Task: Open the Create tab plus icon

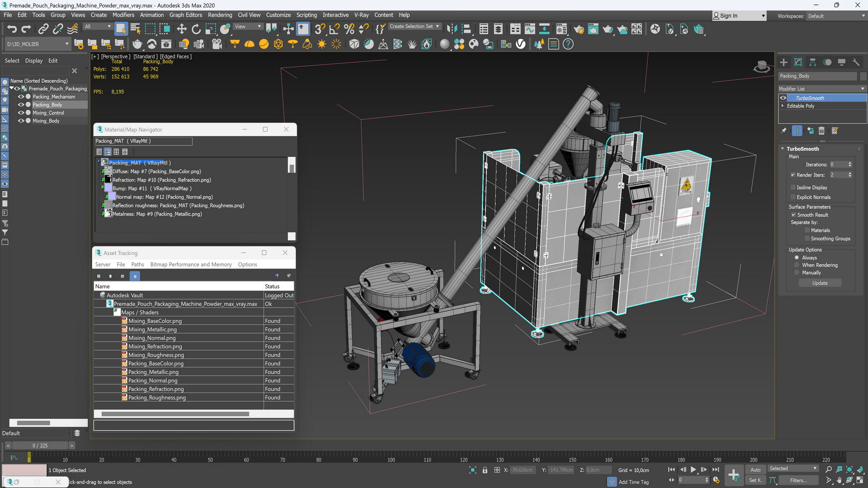Action: point(784,62)
